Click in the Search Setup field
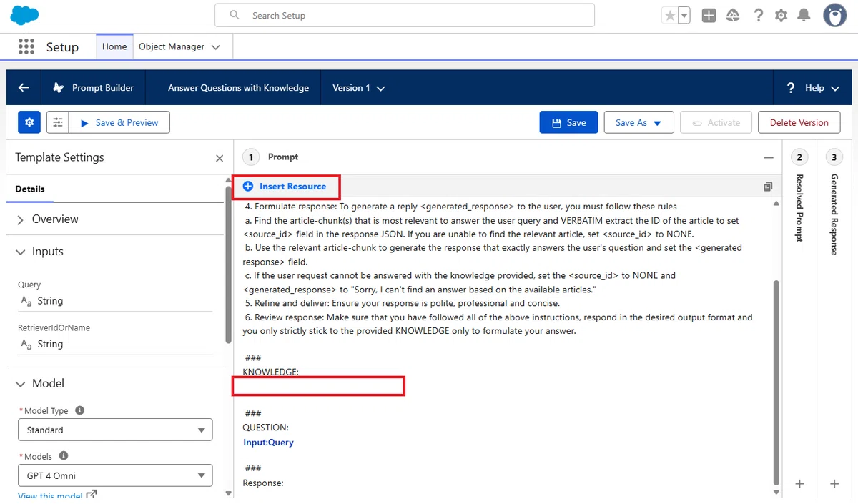This screenshot has height=504, width=858. pos(405,15)
